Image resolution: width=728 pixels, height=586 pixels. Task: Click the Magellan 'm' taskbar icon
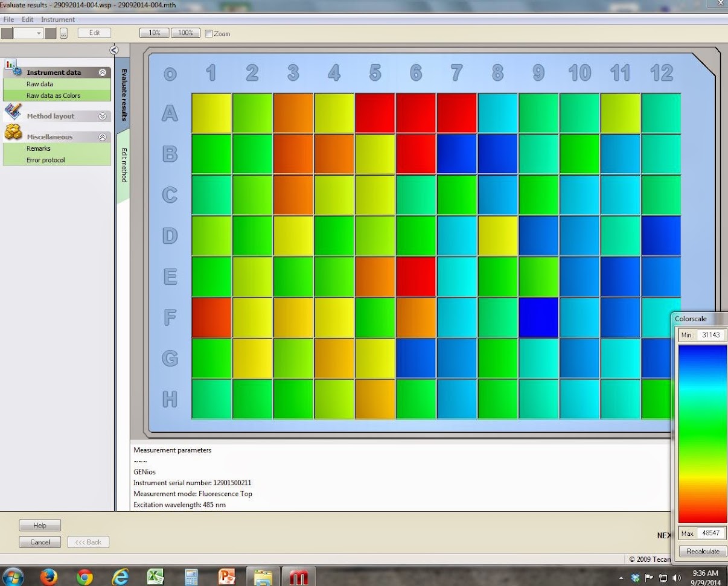click(x=298, y=577)
